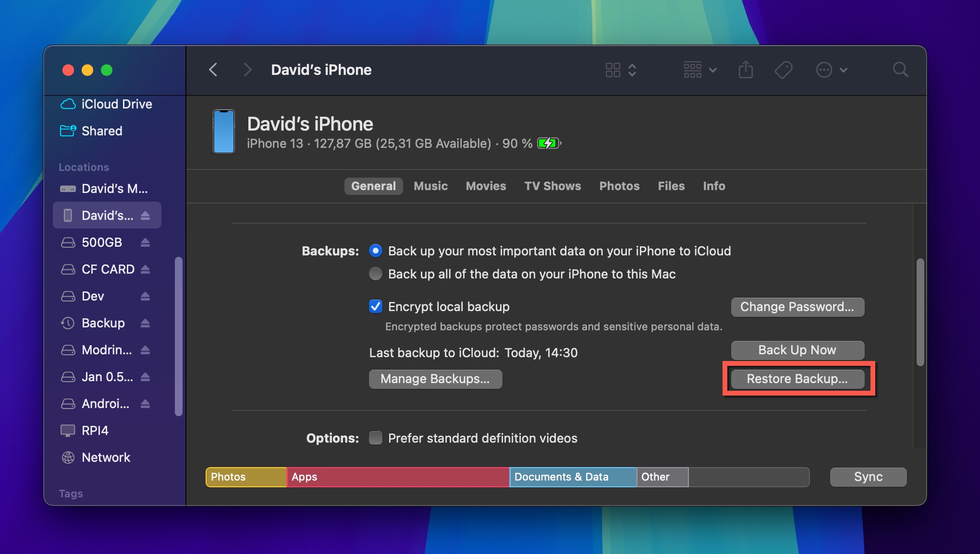Click Other segment of storage bar
This screenshot has width=980, height=554.
pyautogui.click(x=662, y=477)
